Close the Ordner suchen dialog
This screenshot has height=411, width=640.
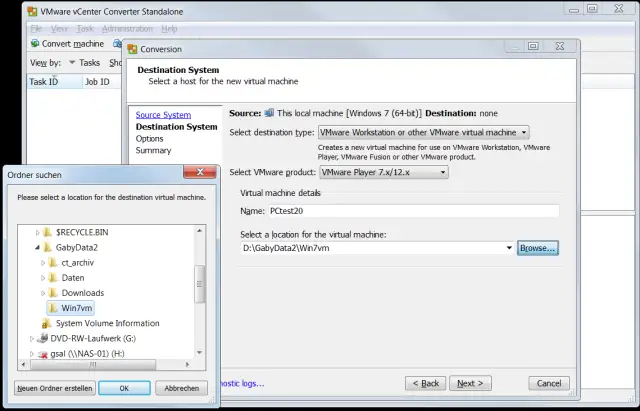pyautogui.click(x=200, y=172)
